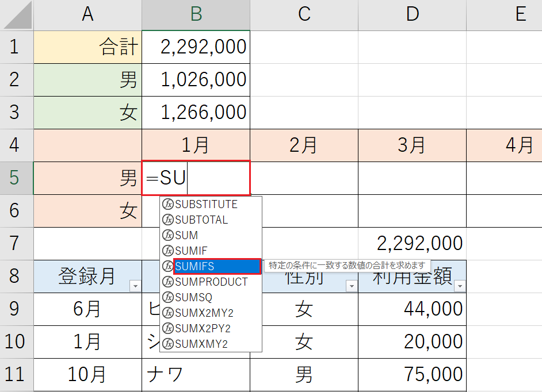Viewport: 542px width, 392px height.
Task: Select SUBTOTAL in the function autocomplete list
Action: 211,220
